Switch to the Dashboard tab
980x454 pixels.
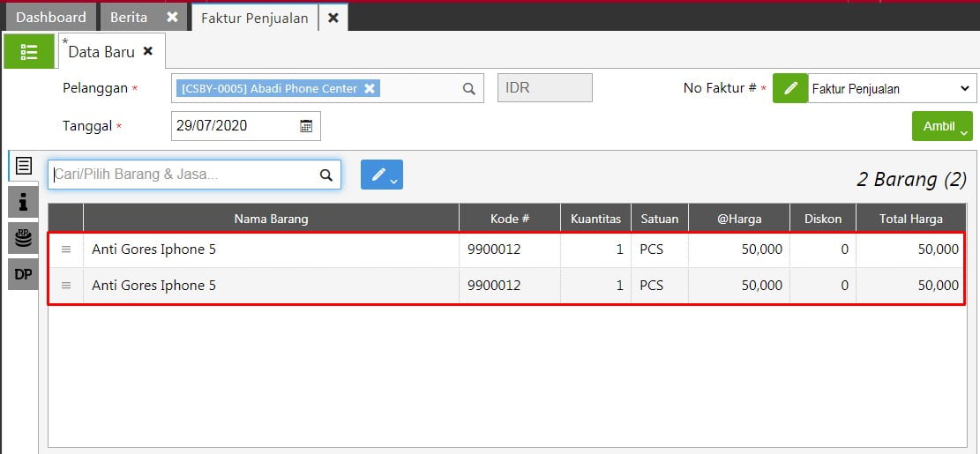[50, 18]
